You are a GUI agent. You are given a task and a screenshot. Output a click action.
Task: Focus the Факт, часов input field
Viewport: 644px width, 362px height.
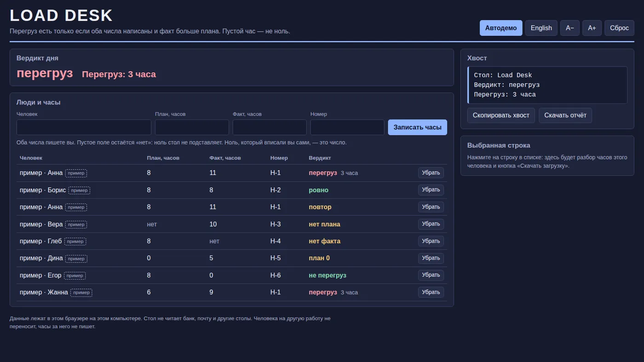click(270, 127)
